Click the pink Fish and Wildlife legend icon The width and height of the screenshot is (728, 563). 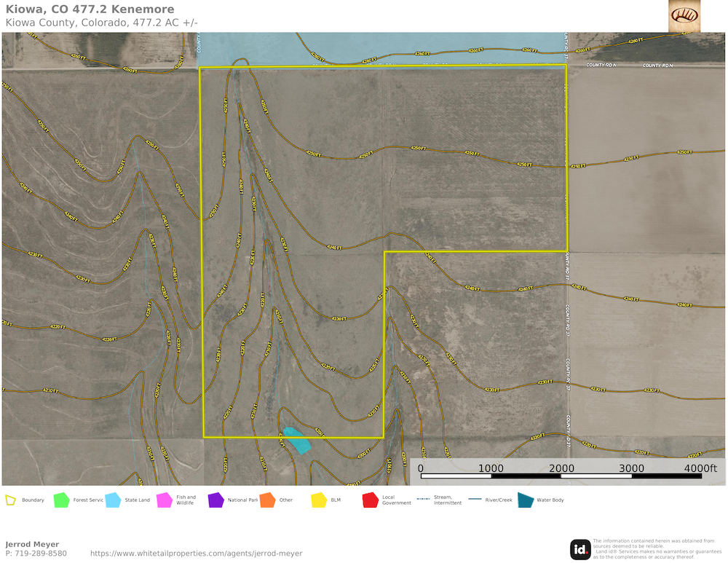pyautogui.click(x=165, y=500)
